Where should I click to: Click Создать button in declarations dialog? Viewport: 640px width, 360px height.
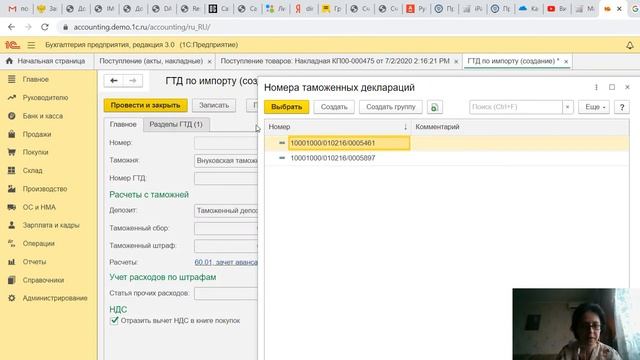[x=334, y=107]
